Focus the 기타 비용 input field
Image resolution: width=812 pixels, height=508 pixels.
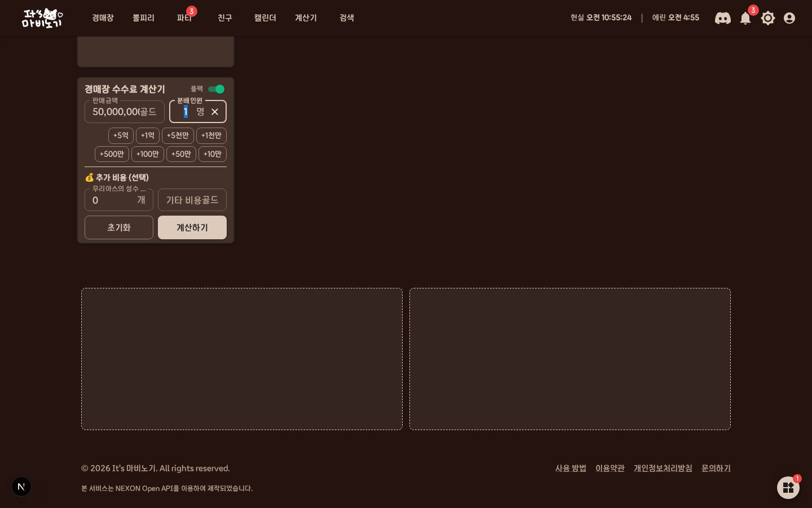pos(192,200)
